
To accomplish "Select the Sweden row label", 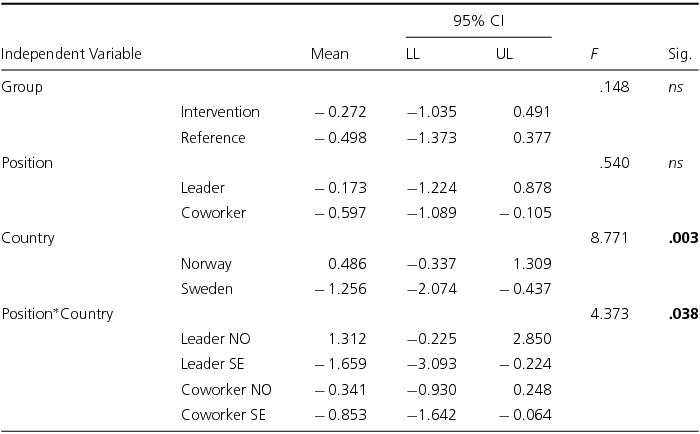I will pyautogui.click(x=207, y=289).
